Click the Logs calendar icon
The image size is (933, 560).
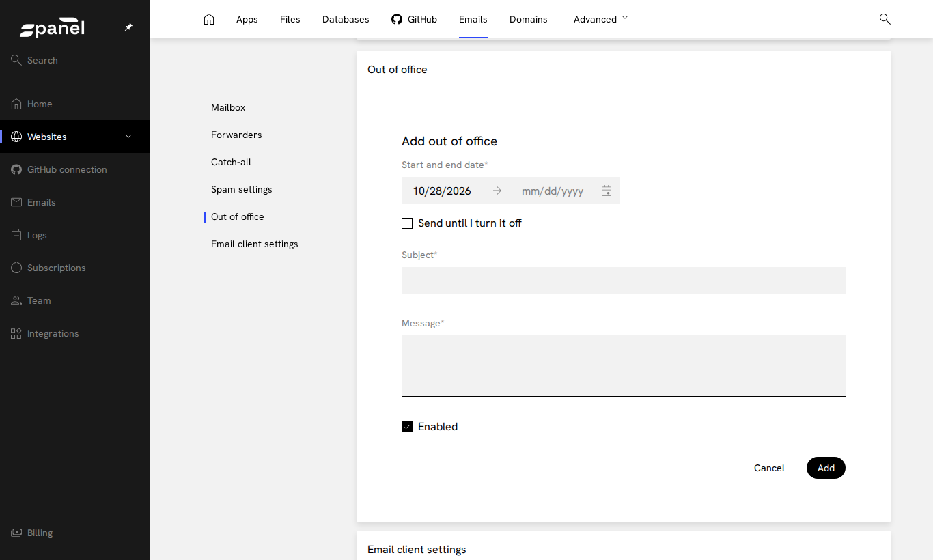(x=16, y=235)
